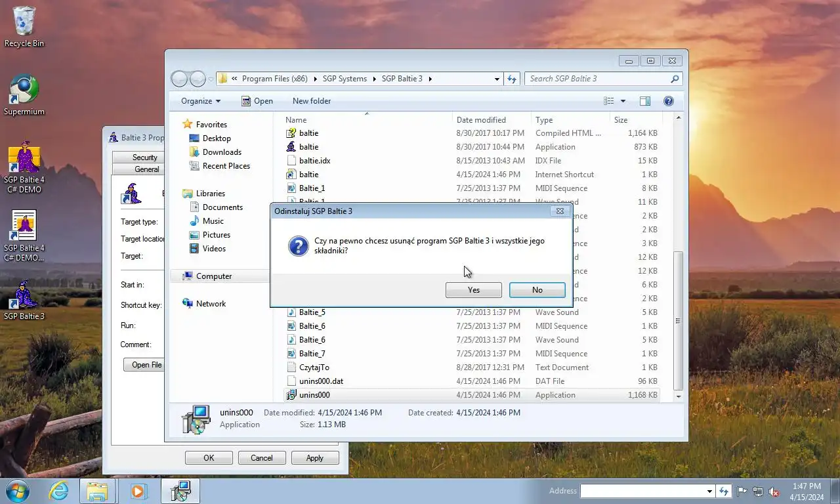This screenshot has height=504, width=840.
Task: Select Network in navigation pane
Action: coord(211,304)
